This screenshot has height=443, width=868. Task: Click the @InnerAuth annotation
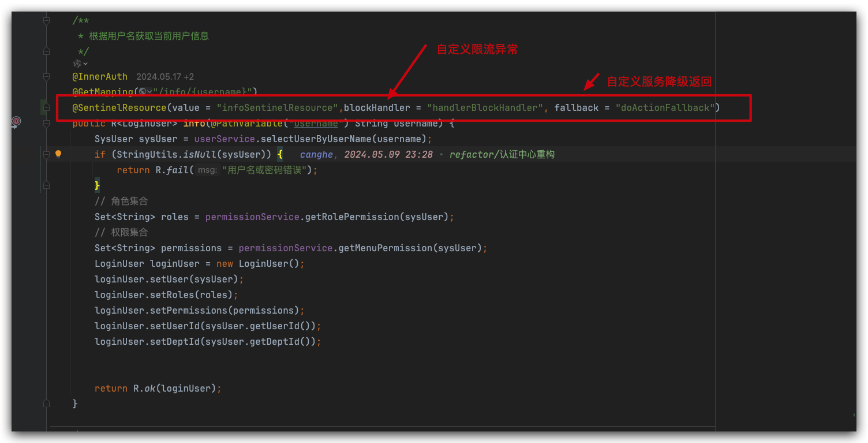(x=100, y=77)
